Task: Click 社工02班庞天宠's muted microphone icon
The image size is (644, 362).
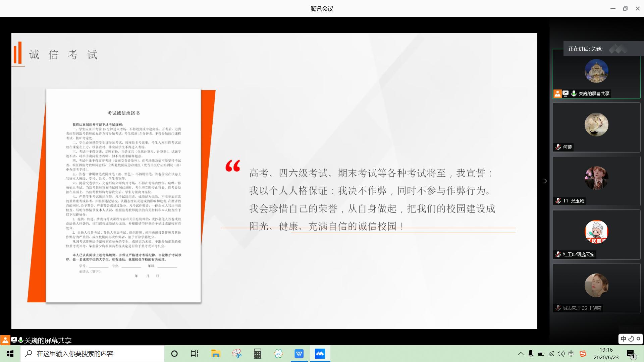Action: tap(558, 254)
